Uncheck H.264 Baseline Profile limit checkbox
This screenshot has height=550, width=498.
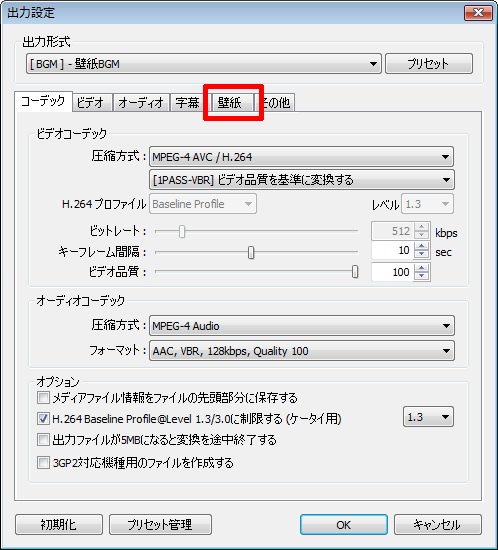[43, 418]
